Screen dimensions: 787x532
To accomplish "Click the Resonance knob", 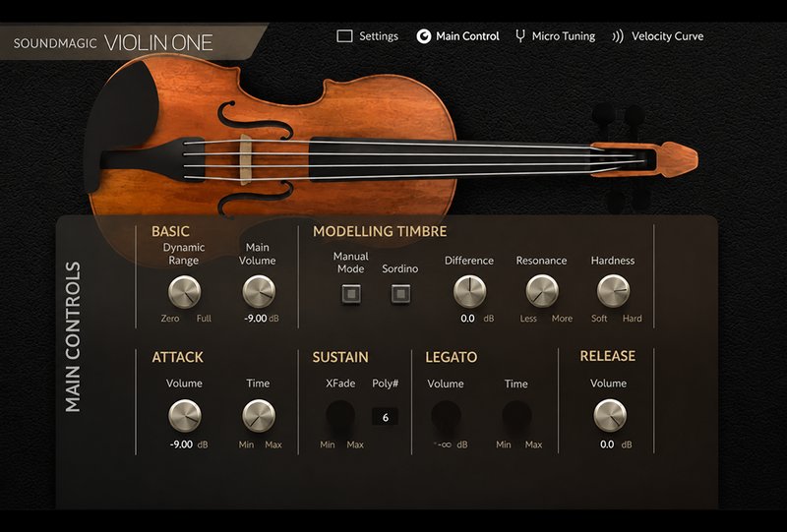I will pos(542,291).
